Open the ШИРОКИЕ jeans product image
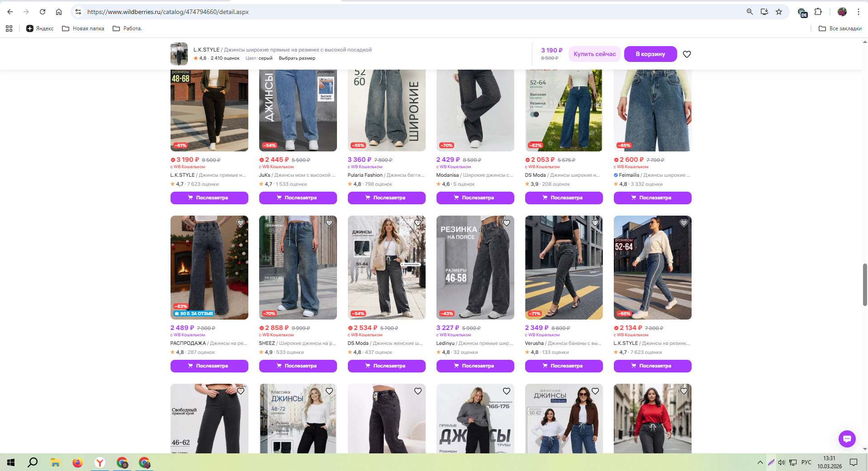This screenshot has height=471, width=868. pyautogui.click(x=387, y=110)
